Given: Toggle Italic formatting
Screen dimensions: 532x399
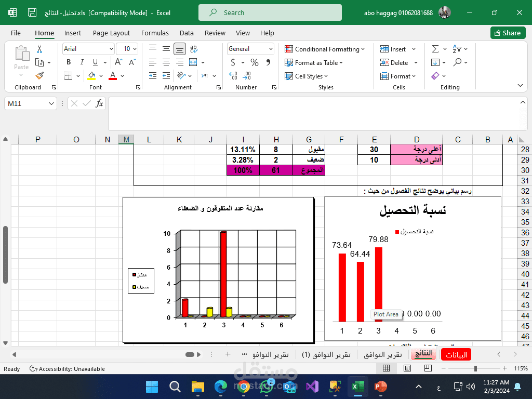Looking at the screenshot, I should (82, 62).
